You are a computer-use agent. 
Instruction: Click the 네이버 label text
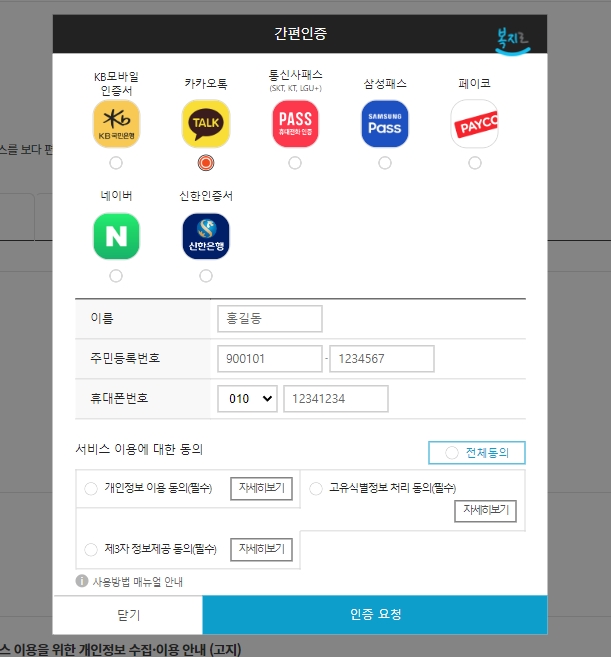tap(116, 196)
